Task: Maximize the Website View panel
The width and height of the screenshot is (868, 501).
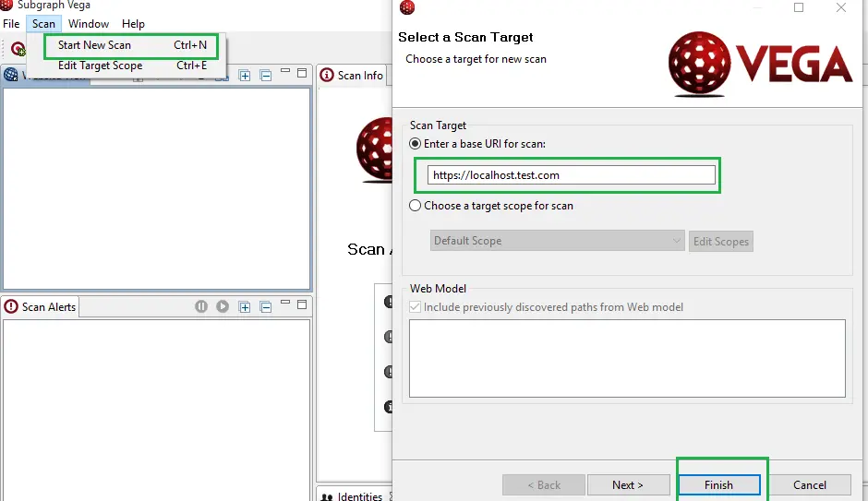Action: [x=302, y=73]
